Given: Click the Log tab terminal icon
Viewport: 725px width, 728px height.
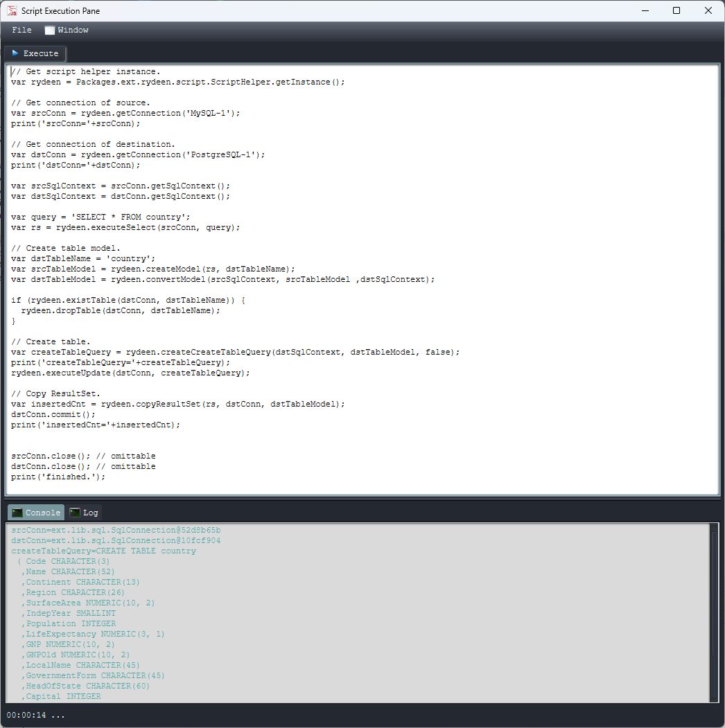Looking at the screenshot, I should click(74, 513).
